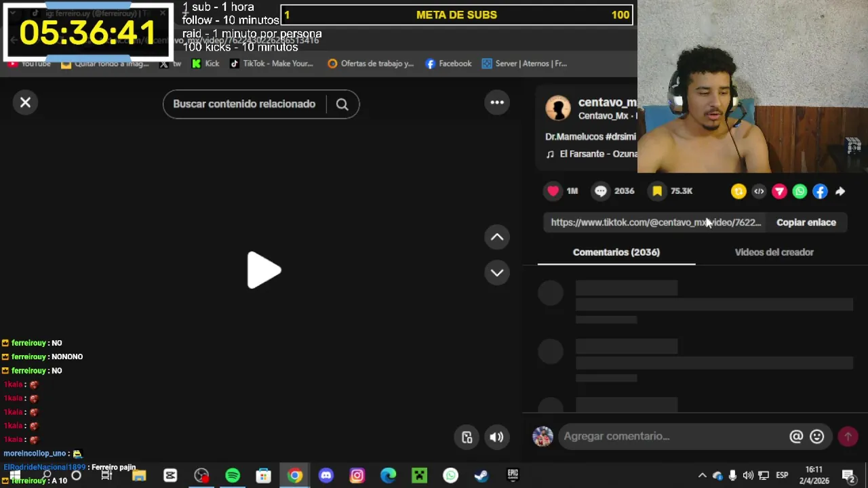Open comments via speech bubble icon
Screen dimensions: 868x488
[601, 191]
